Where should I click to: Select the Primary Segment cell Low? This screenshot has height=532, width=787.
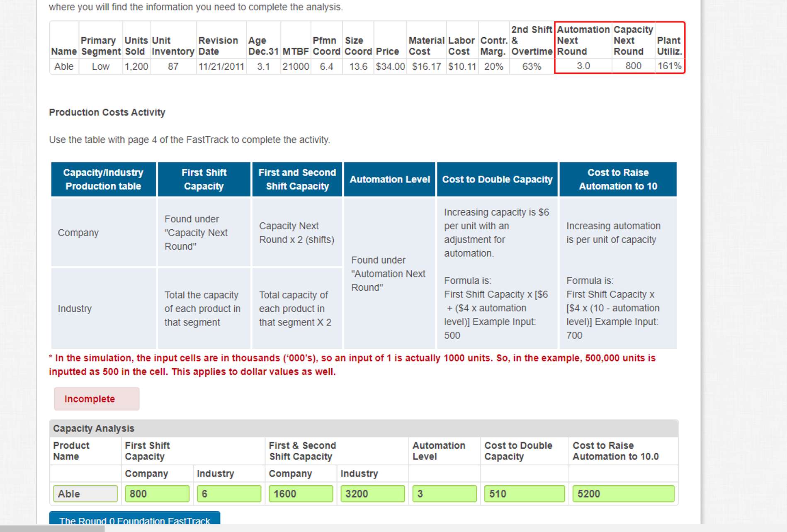click(x=101, y=66)
